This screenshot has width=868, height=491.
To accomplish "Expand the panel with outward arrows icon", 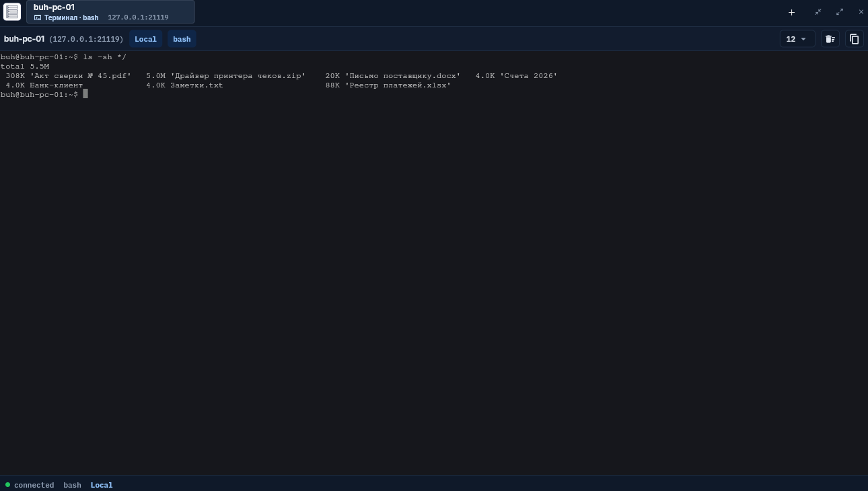I will [840, 12].
